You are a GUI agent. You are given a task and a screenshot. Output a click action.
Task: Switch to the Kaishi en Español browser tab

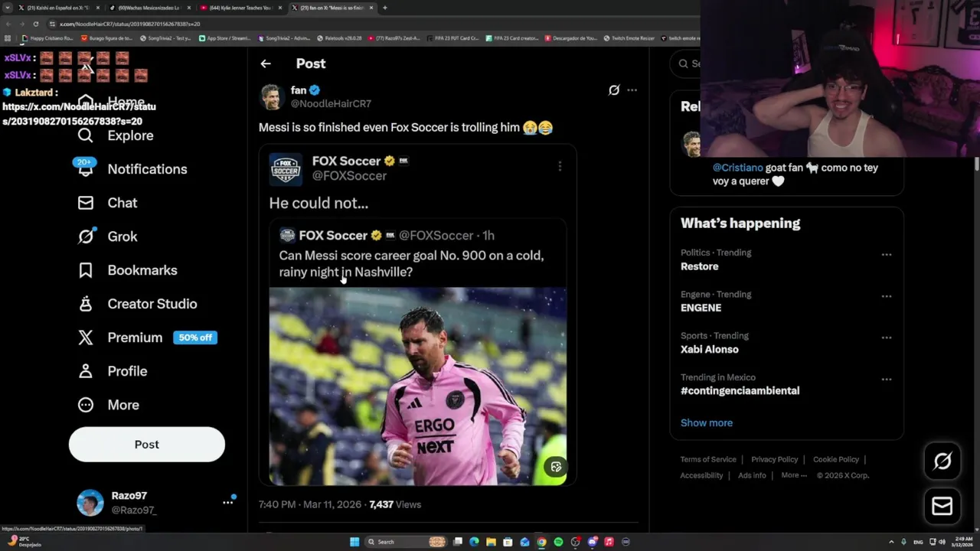(x=60, y=8)
